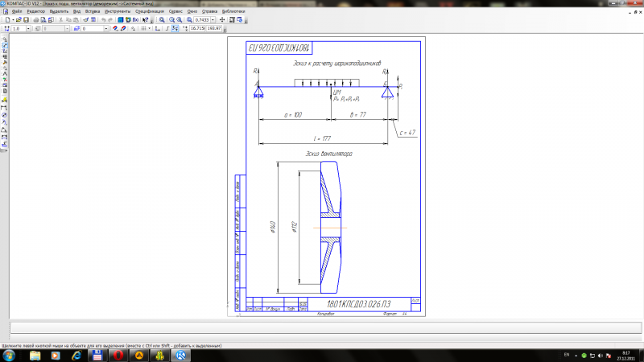This screenshot has height=362, width=644.
Task: Open the view scale 1.0 dropdown
Action: click(29, 28)
